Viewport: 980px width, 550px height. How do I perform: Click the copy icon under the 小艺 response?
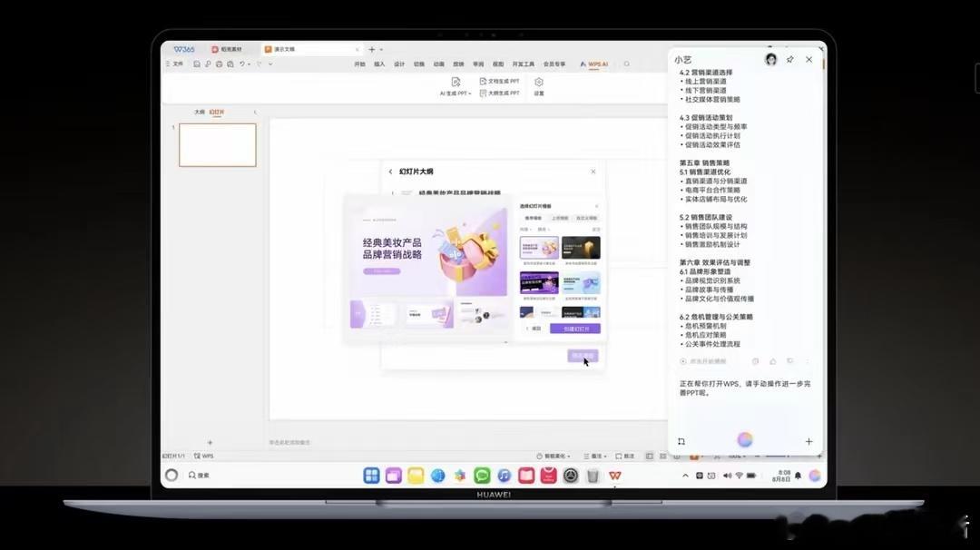755,361
